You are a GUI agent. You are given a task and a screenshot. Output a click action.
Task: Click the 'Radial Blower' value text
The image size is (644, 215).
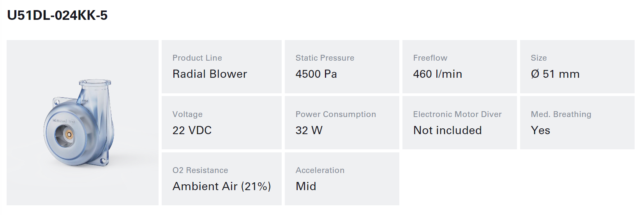click(x=210, y=74)
